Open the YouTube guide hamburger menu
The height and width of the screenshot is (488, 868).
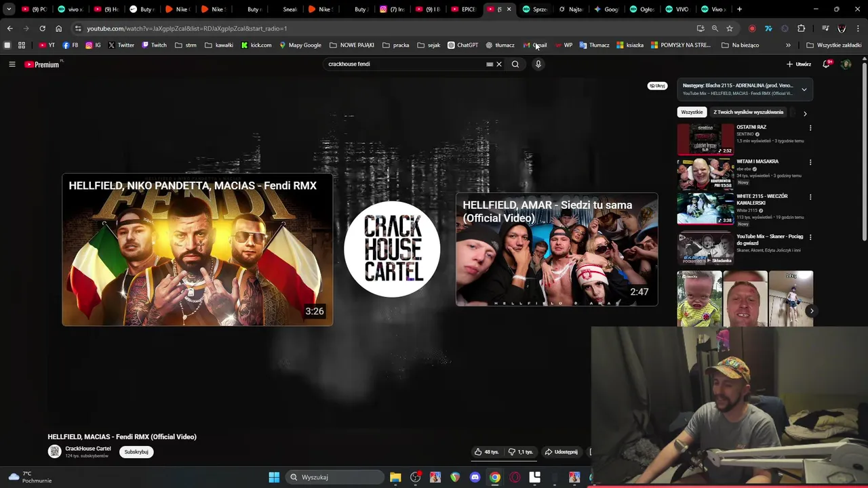(x=12, y=64)
